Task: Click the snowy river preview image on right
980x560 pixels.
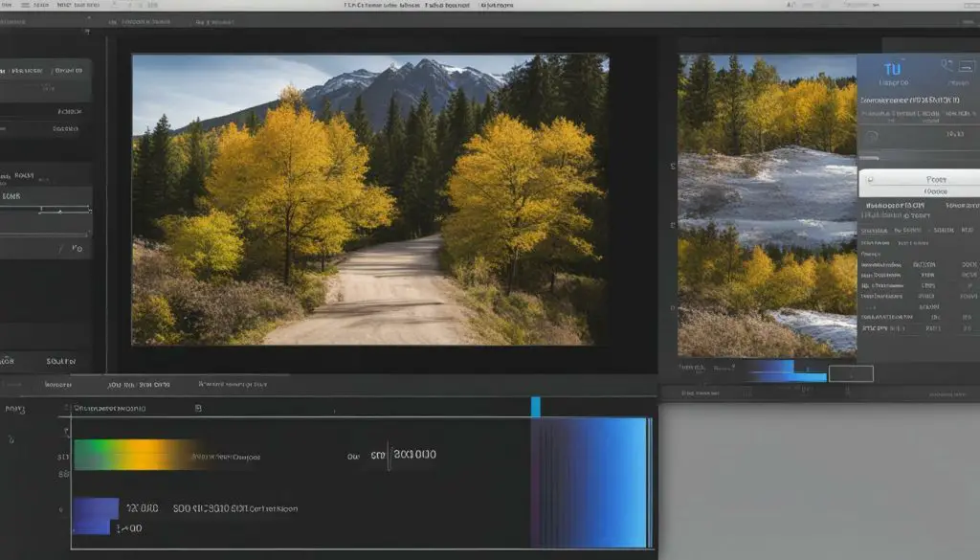Action: 768,206
